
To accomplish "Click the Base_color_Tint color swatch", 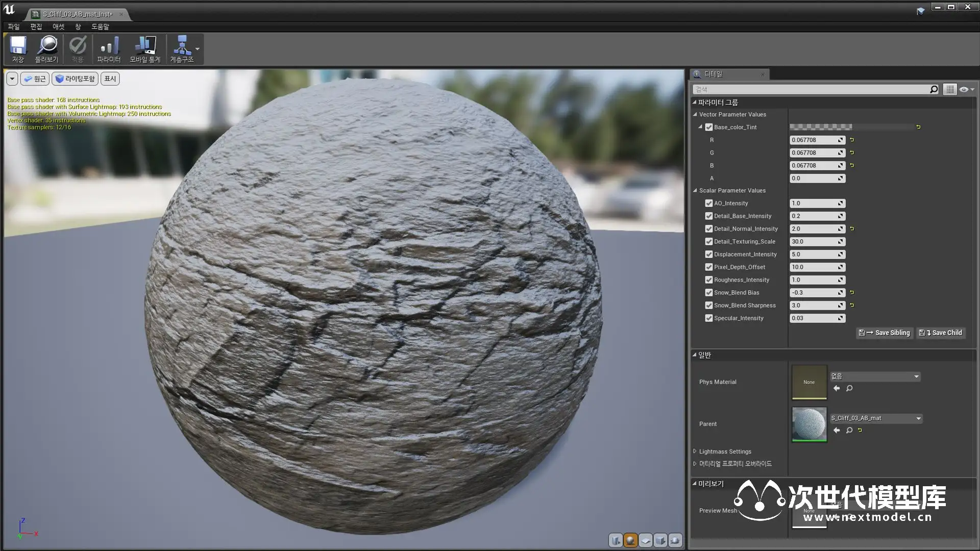I will click(820, 127).
